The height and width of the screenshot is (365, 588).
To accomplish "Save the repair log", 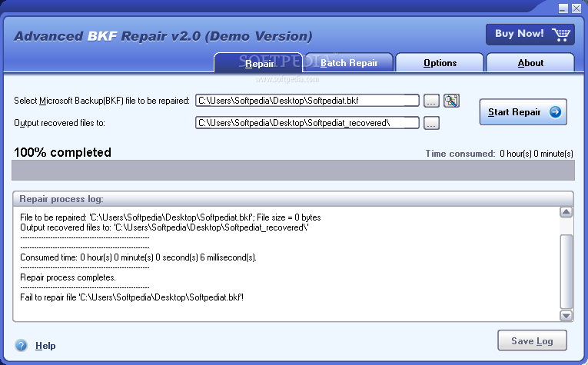I will (532, 340).
